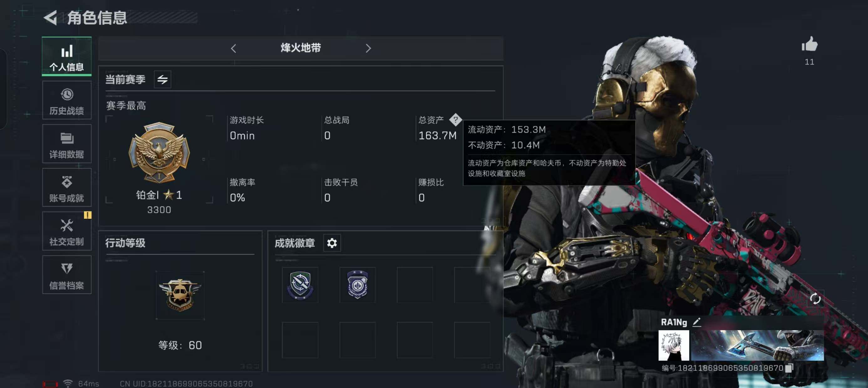Screen dimensions: 868x388
Task: Open the 烽火地带 mode selector
Action: coord(301,48)
